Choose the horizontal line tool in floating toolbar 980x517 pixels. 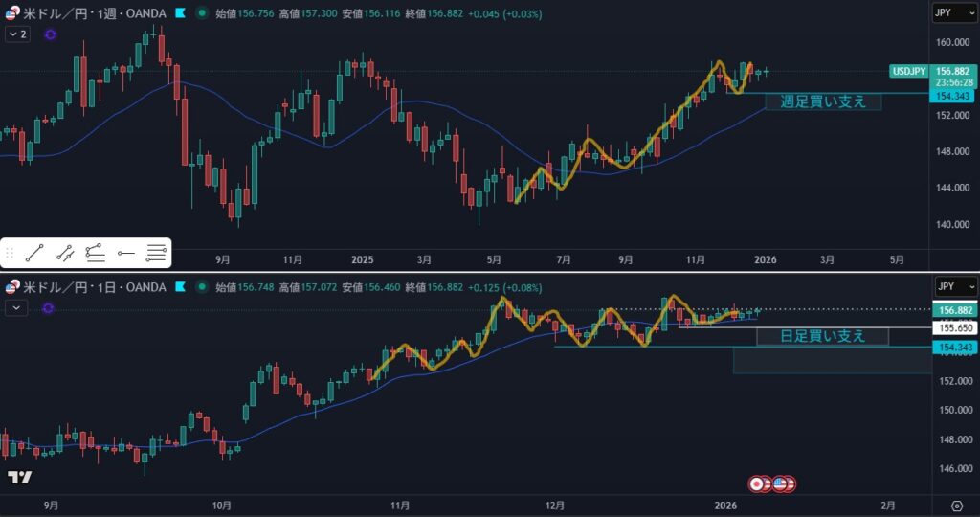[x=157, y=254]
